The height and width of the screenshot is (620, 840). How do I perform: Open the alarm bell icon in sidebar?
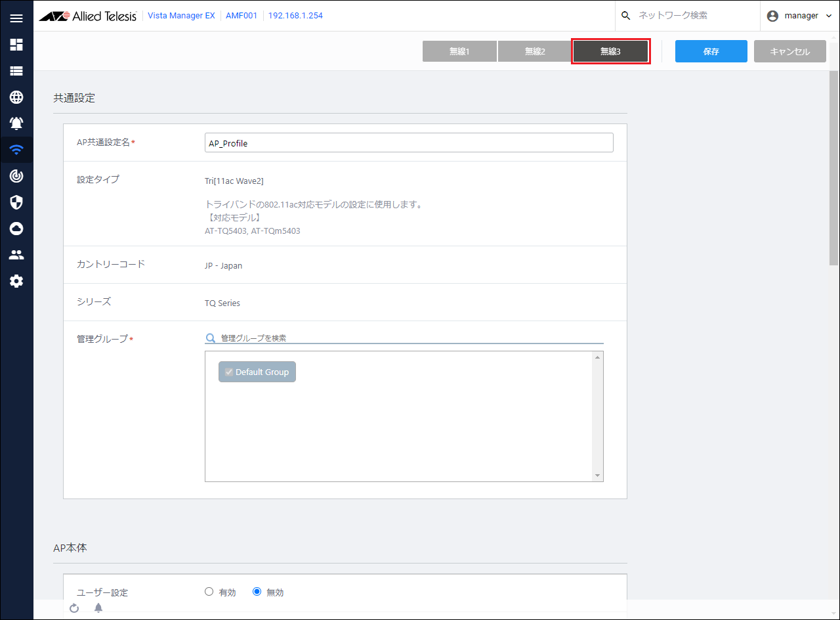click(16, 123)
